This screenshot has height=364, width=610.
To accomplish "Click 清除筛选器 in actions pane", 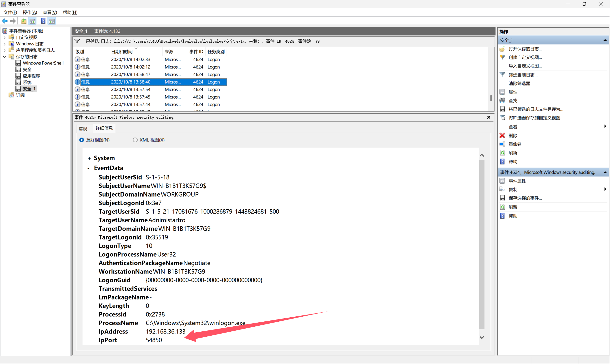I will tap(519, 83).
